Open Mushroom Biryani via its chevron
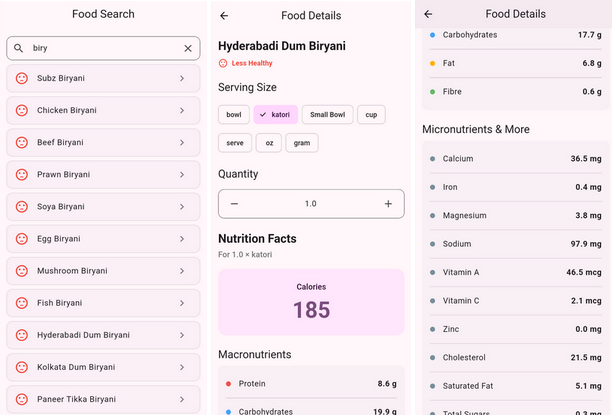 point(182,271)
